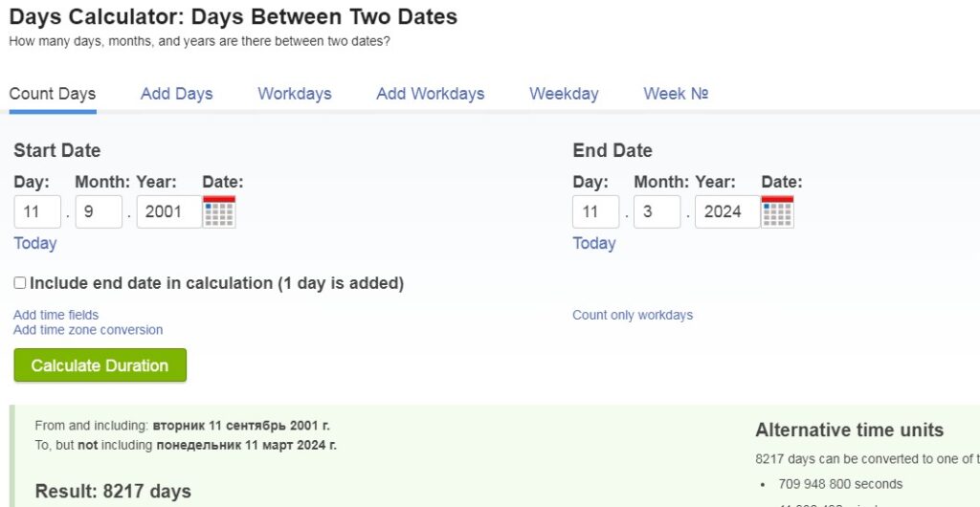The image size is (980, 507).
Task: Focus the Start Date month field
Action: (x=99, y=211)
